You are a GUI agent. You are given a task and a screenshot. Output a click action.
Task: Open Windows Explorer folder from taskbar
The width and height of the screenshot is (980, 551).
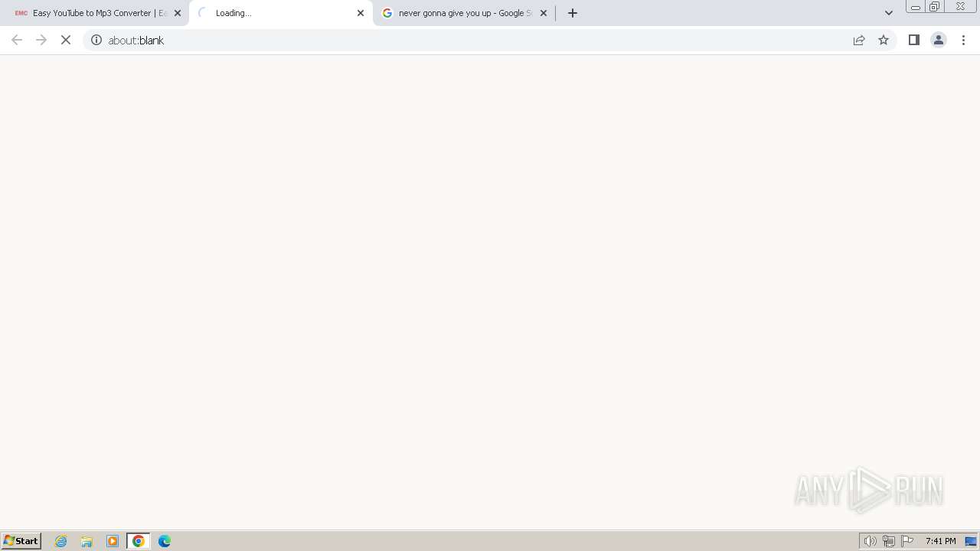click(x=87, y=541)
